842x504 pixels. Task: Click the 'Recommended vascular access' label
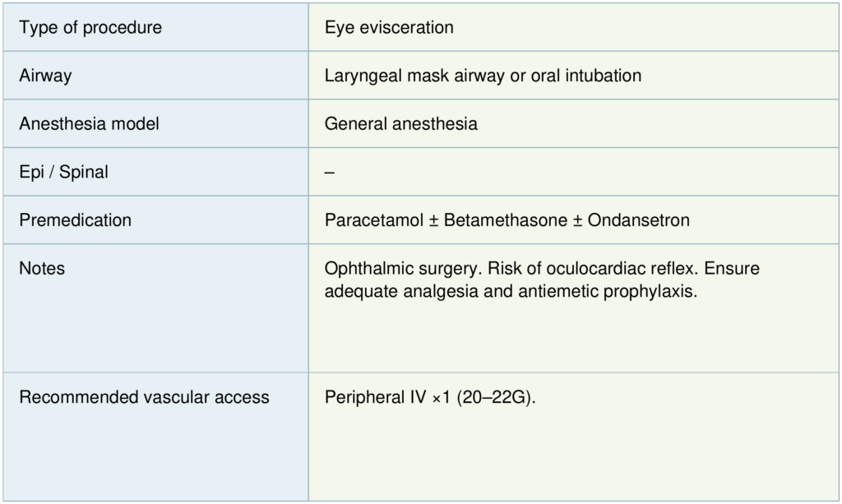tap(144, 397)
